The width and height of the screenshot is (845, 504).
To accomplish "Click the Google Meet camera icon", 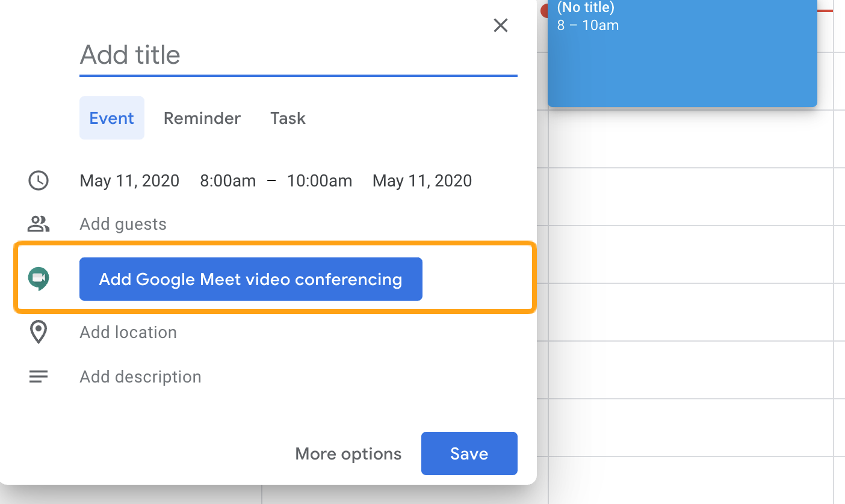I will [x=39, y=278].
